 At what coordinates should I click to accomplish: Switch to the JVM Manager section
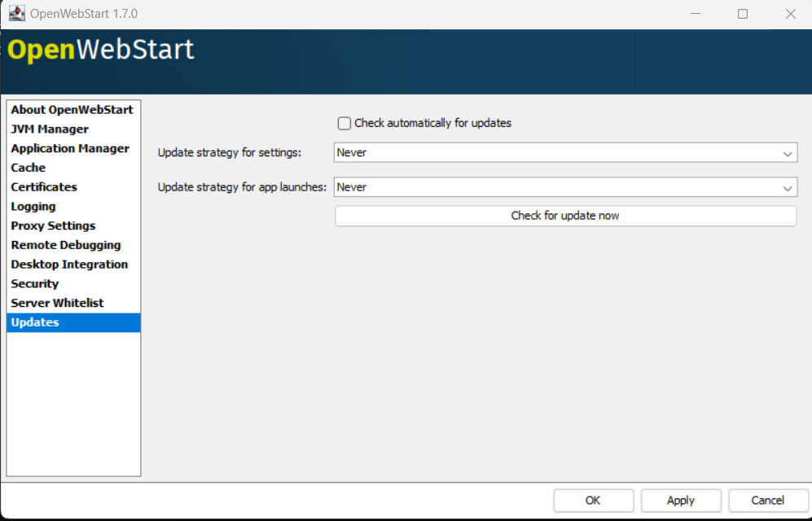[x=73, y=129]
